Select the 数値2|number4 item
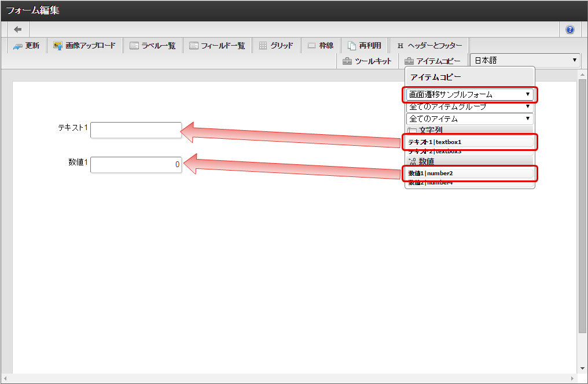Screen dimensions: 588x384 click(469, 183)
